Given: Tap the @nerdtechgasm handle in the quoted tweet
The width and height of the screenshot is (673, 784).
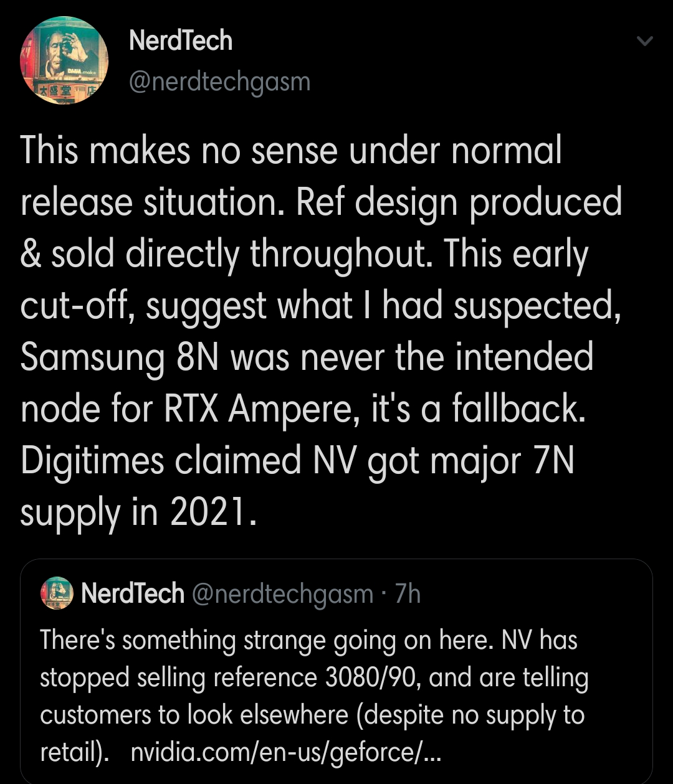Looking at the screenshot, I should (x=282, y=594).
